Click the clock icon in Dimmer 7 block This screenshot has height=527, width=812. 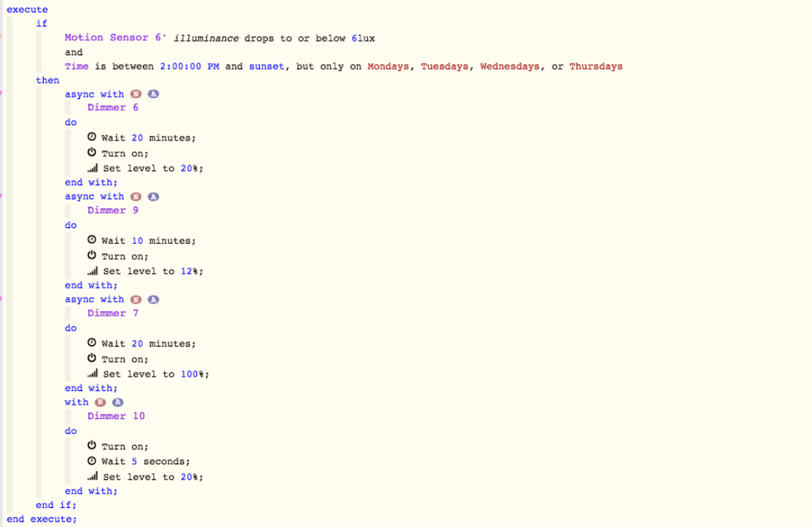click(x=91, y=343)
